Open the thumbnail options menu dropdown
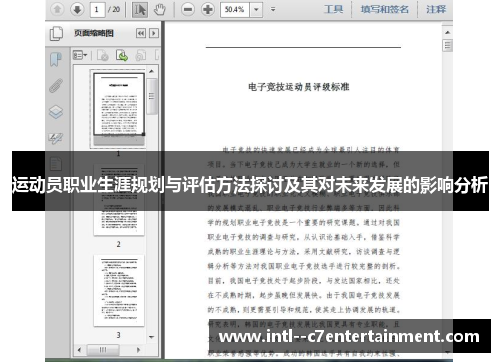500x362 pixels. point(80,55)
